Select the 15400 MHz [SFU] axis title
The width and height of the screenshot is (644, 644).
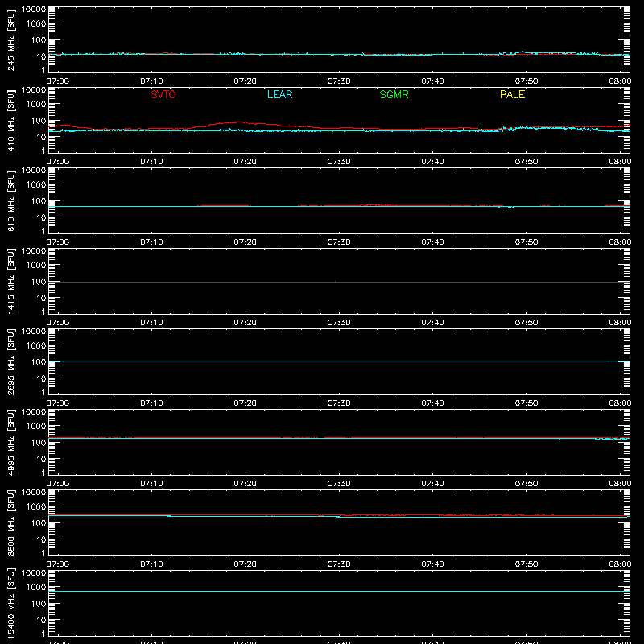coord(11,603)
